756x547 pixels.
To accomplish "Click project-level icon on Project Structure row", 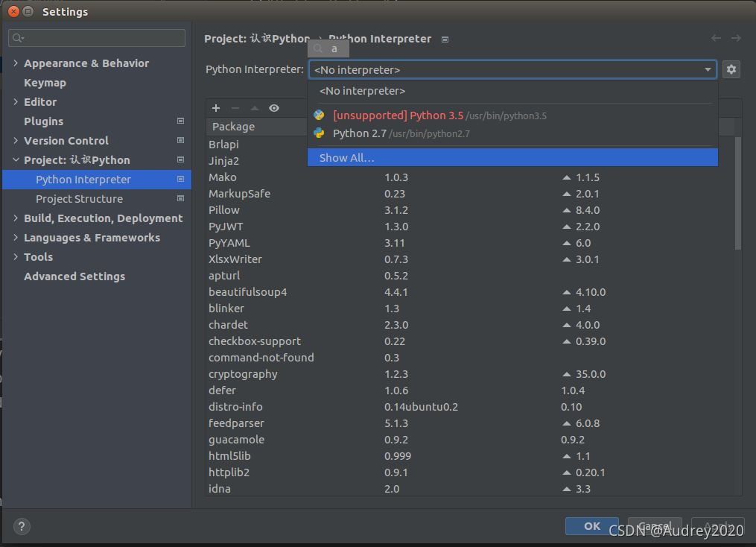I will click(x=181, y=198).
